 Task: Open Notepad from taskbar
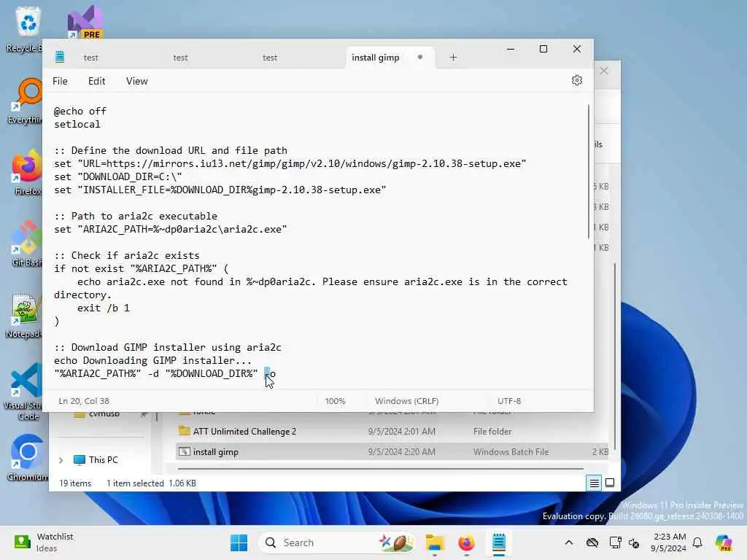click(x=498, y=542)
